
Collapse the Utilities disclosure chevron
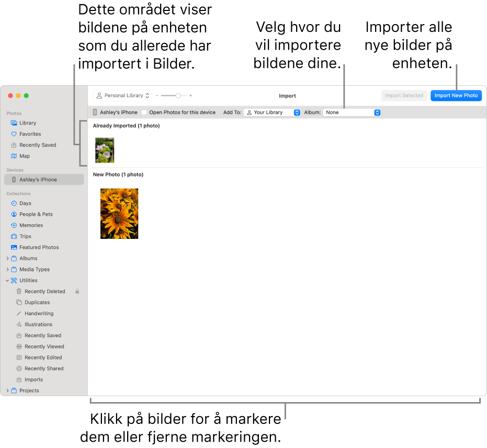tap(7, 280)
